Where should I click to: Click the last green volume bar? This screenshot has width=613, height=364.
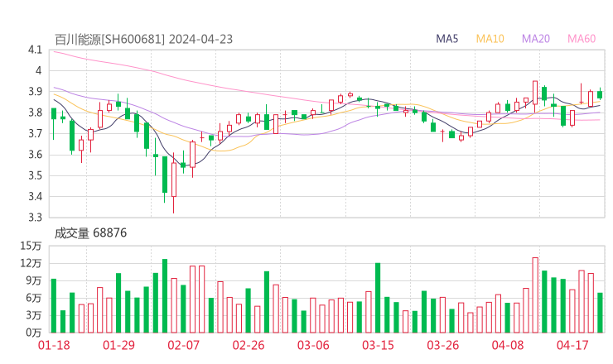tap(600, 312)
